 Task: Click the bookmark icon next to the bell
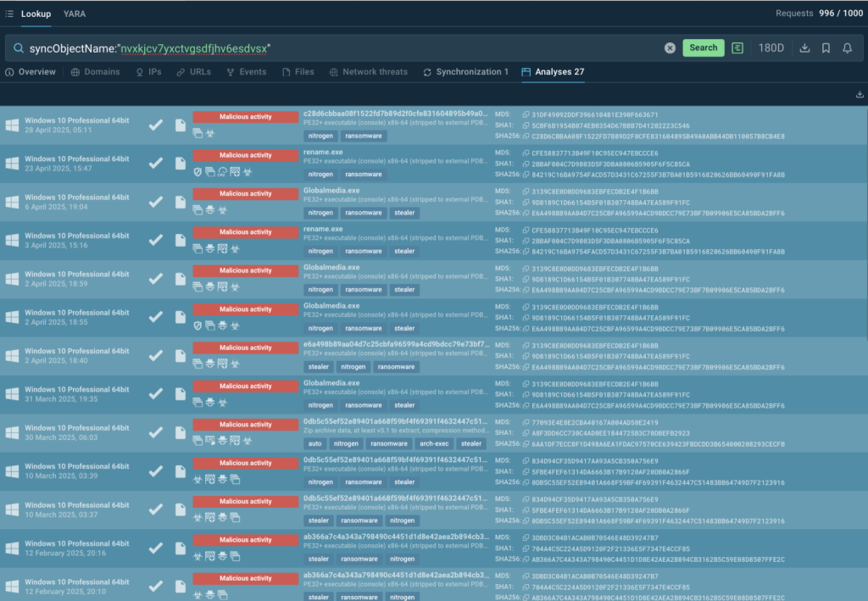click(x=826, y=48)
